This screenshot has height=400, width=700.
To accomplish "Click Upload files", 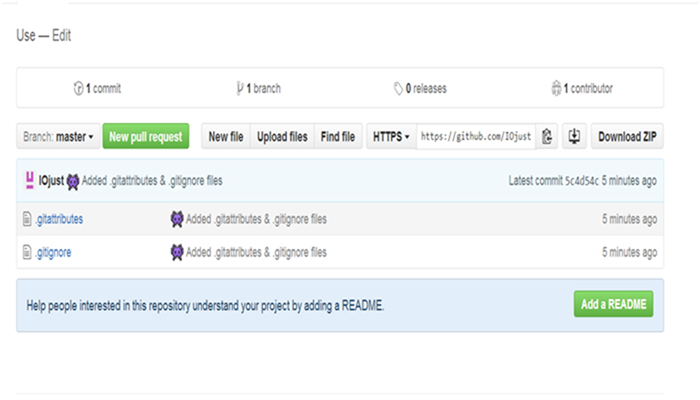I will (x=282, y=136).
